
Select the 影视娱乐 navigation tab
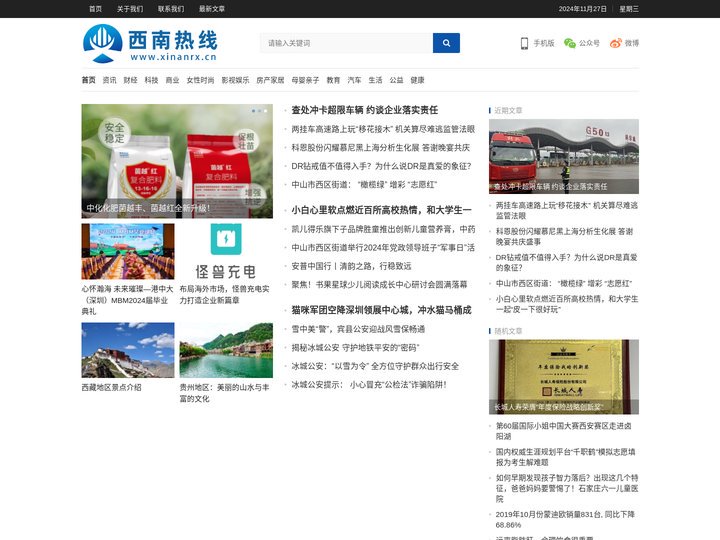tap(235, 80)
